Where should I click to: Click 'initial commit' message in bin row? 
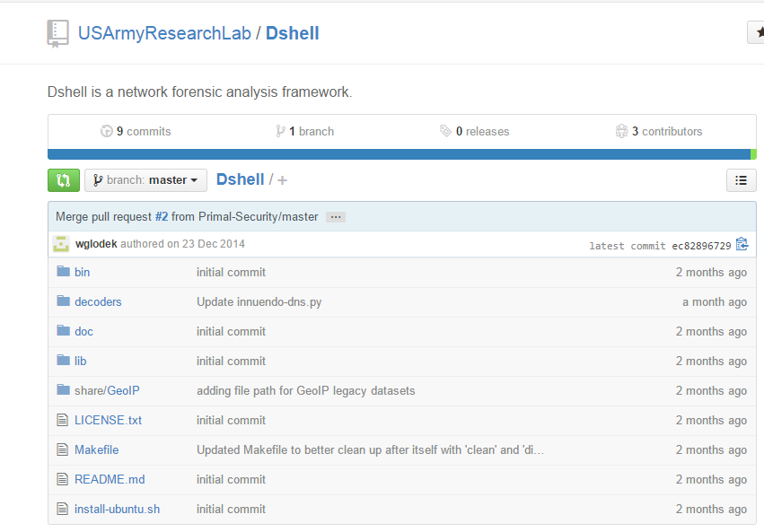(x=231, y=272)
